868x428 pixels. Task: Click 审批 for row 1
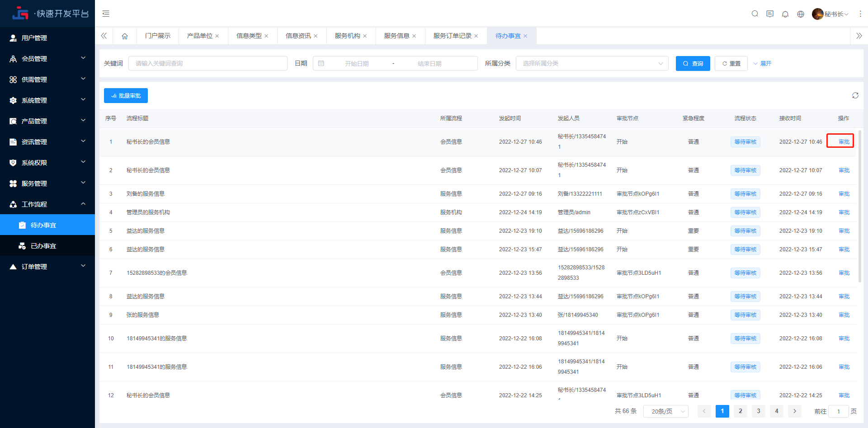pos(844,142)
